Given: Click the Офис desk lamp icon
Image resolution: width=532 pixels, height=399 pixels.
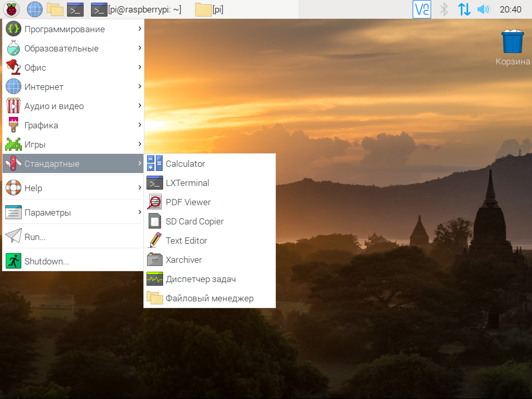Looking at the screenshot, I should [x=14, y=67].
